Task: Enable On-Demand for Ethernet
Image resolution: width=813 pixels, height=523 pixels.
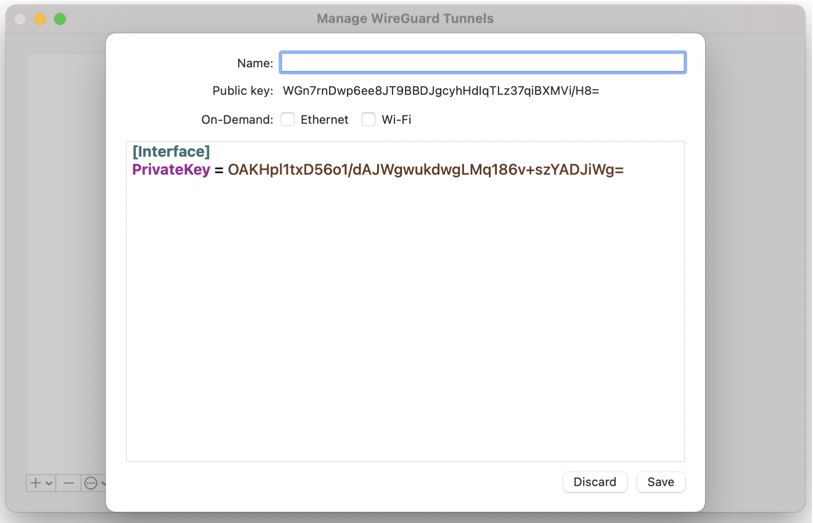Action: click(x=288, y=120)
